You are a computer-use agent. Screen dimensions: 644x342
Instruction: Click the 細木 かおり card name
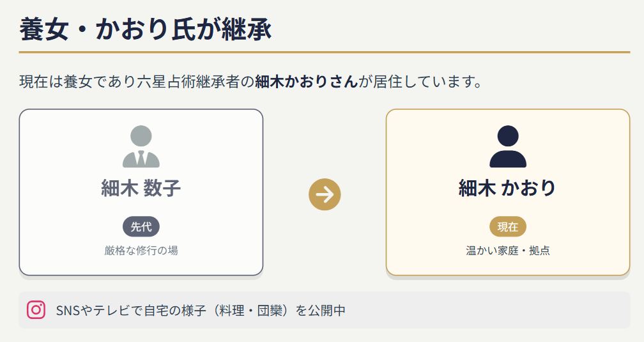pyautogui.click(x=508, y=188)
